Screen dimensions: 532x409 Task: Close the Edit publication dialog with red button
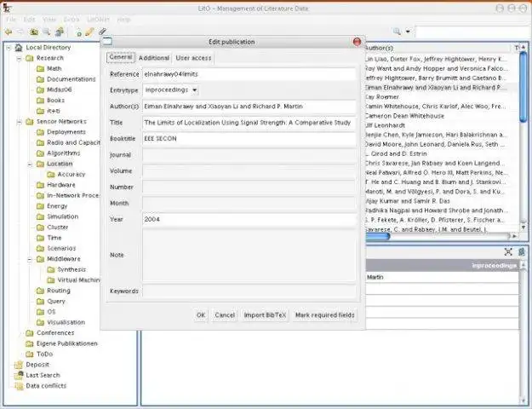(357, 42)
